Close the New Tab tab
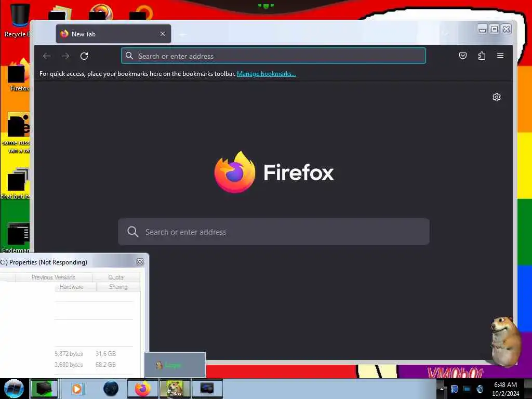Viewport: 532px width, 399px height. 163,34
